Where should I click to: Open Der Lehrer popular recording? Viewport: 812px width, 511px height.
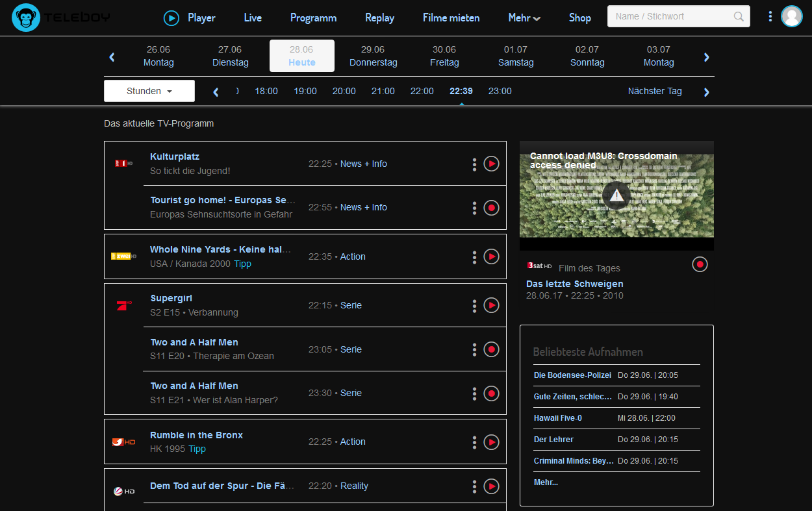[x=553, y=440]
